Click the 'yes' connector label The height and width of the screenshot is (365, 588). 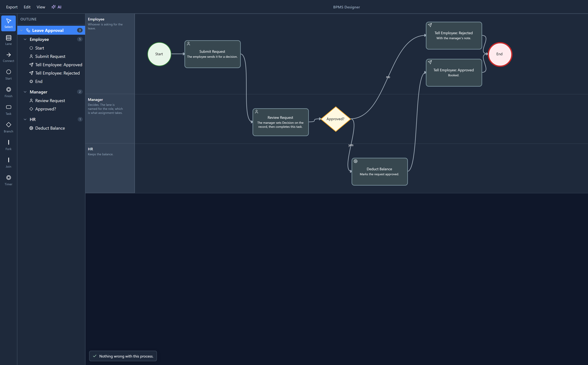351,145
